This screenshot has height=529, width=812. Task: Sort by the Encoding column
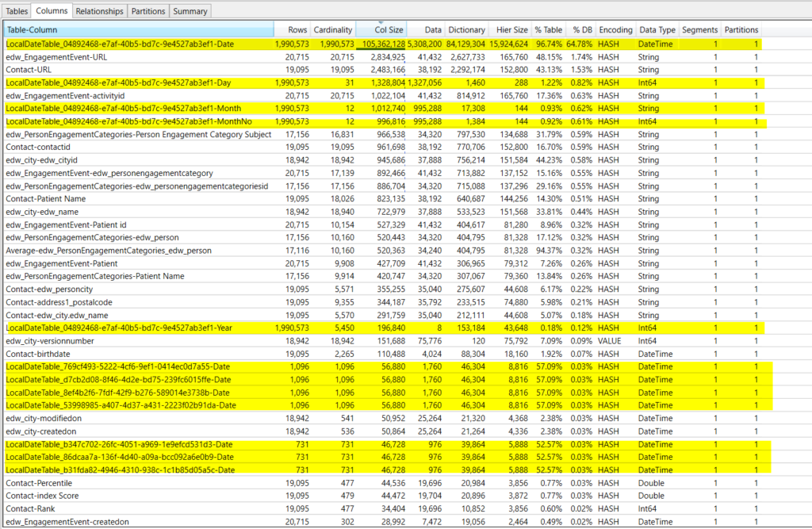pyautogui.click(x=616, y=29)
